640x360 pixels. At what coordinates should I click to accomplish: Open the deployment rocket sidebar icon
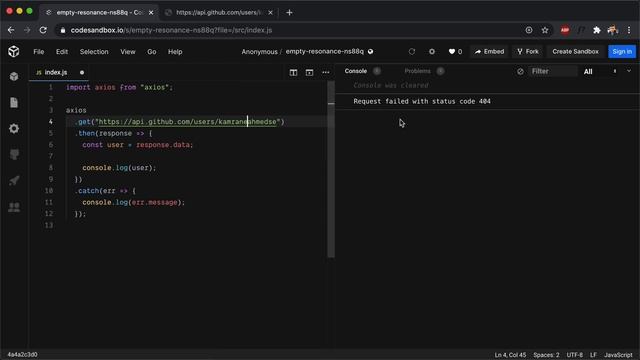click(x=14, y=180)
